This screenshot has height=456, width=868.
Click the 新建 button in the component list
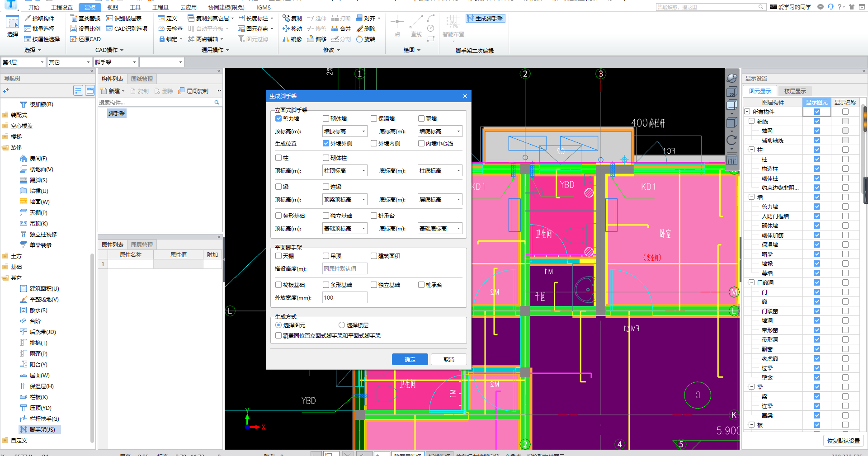tap(112, 91)
